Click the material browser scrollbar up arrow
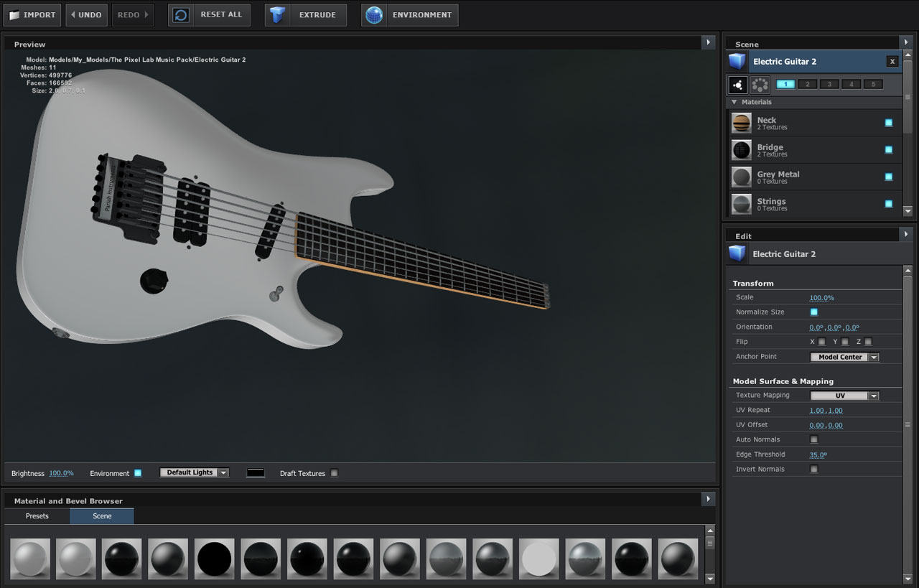The width and height of the screenshot is (919, 588). coord(710,531)
